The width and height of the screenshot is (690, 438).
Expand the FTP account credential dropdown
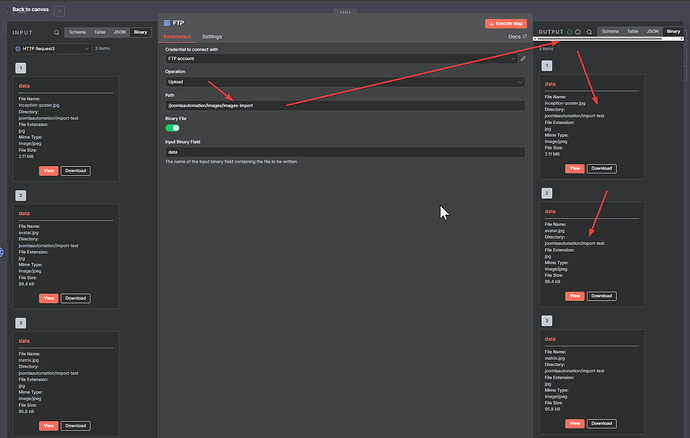[340, 59]
